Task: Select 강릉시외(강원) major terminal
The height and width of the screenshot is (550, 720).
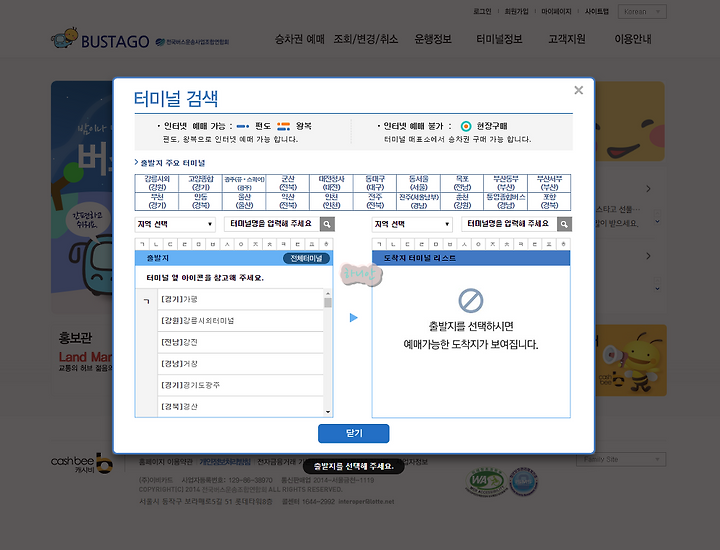Action: pyautogui.click(x=157, y=183)
